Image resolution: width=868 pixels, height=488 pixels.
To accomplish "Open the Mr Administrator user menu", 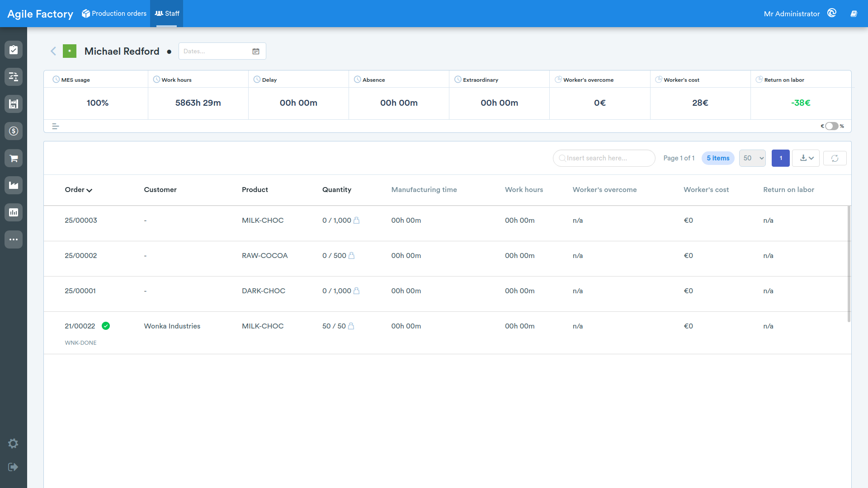I will point(792,14).
